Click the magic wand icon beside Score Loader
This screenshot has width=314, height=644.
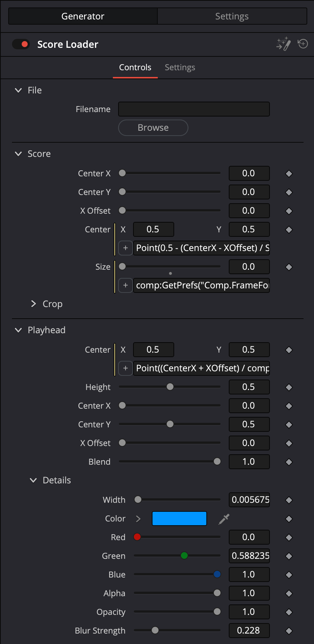click(x=283, y=44)
